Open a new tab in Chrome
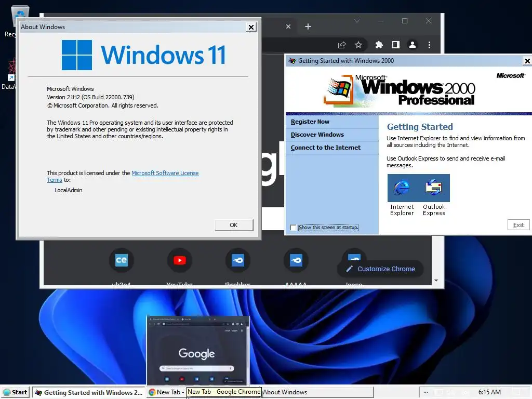The width and height of the screenshot is (532, 399). click(x=308, y=26)
